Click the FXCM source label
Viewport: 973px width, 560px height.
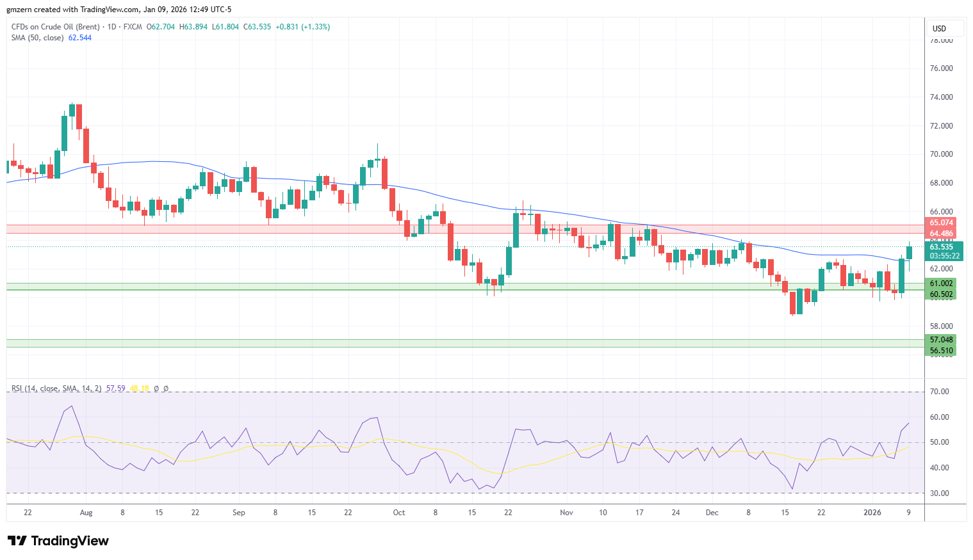[133, 27]
